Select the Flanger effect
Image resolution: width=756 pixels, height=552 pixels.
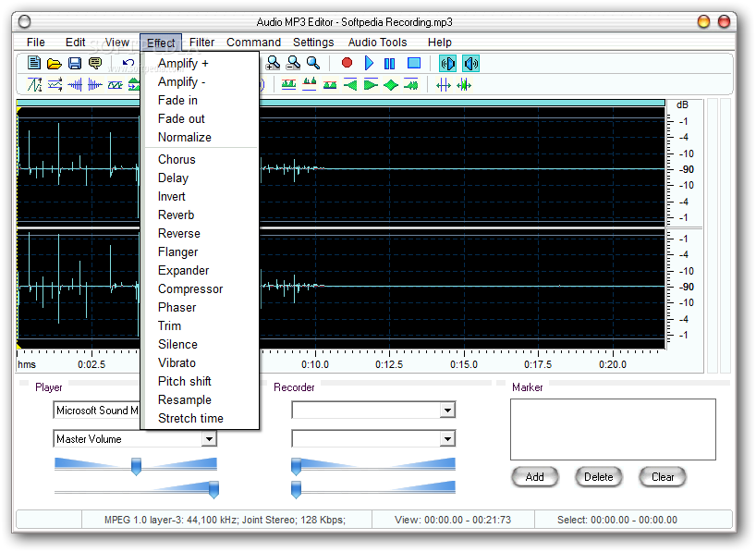point(202,251)
